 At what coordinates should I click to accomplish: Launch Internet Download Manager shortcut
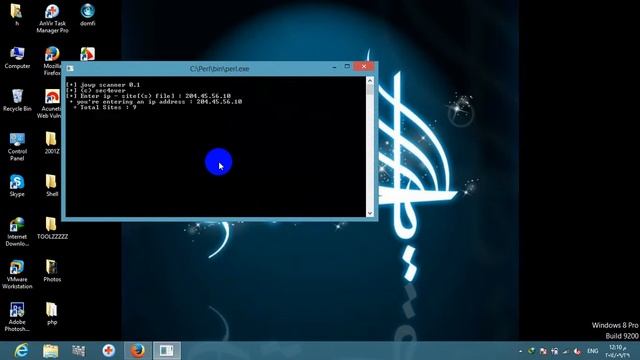tap(17, 232)
